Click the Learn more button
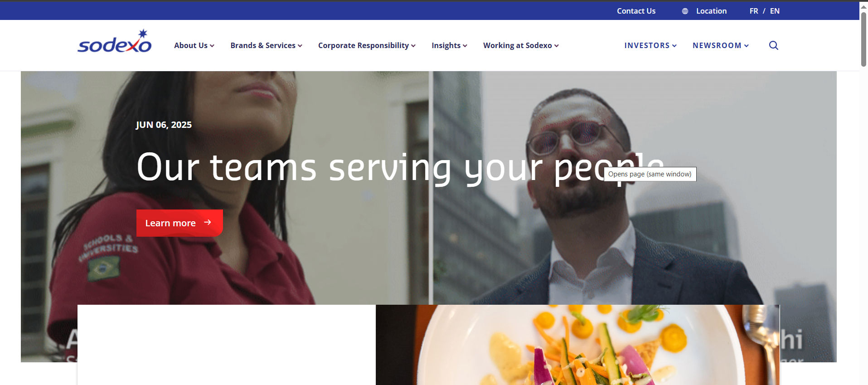 pyautogui.click(x=179, y=223)
